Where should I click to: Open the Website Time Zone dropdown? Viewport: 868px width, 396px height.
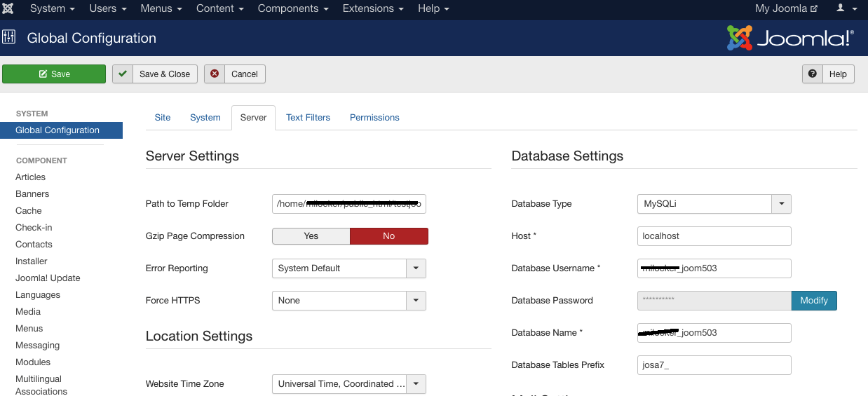coord(348,384)
